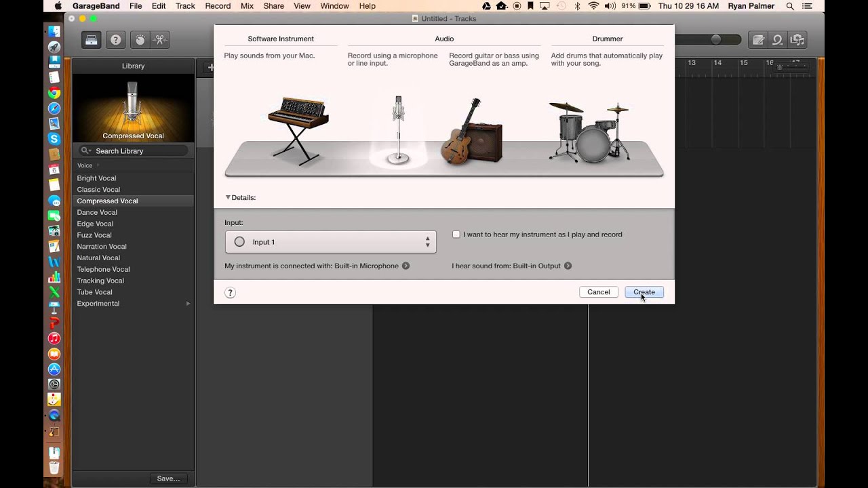Choose the Drummer drum kit image
868x488 pixels.
tap(589, 131)
